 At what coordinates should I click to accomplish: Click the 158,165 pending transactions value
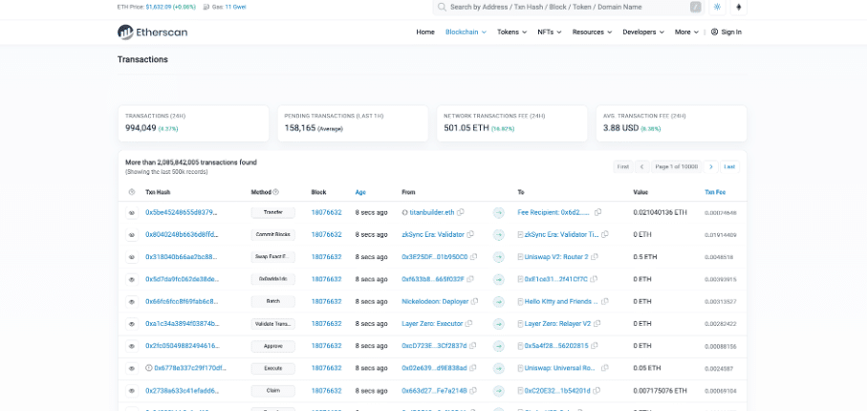[300, 128]
